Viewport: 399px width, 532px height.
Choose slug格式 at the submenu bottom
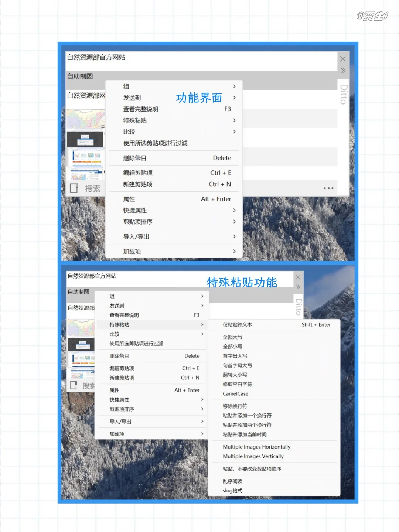pyautogui.click(x=232, y=491)
